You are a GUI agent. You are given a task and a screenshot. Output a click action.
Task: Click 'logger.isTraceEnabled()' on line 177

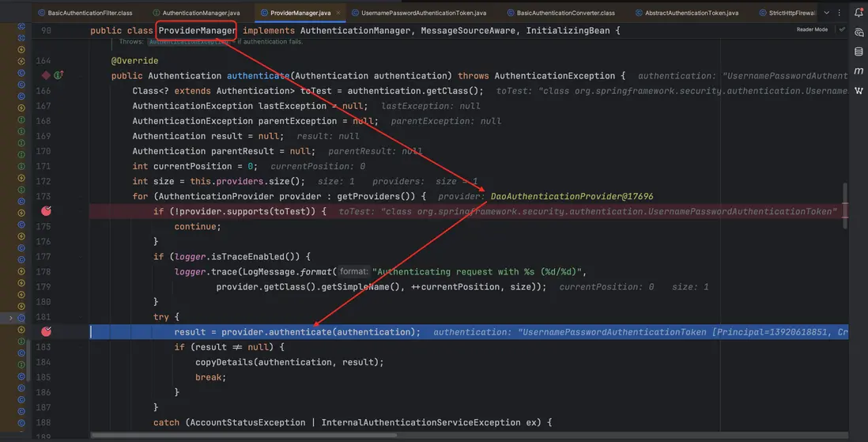pos(237,256)
